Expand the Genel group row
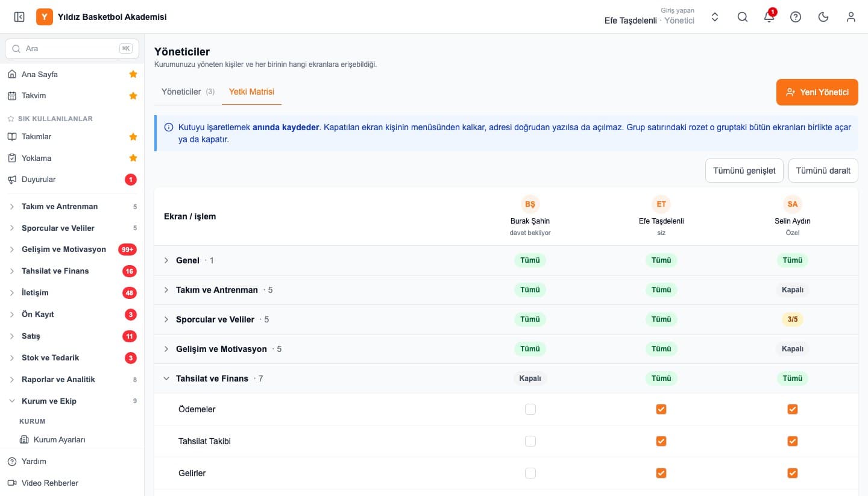868x496 pixels. pyautogui.click(x=167, y=260)
